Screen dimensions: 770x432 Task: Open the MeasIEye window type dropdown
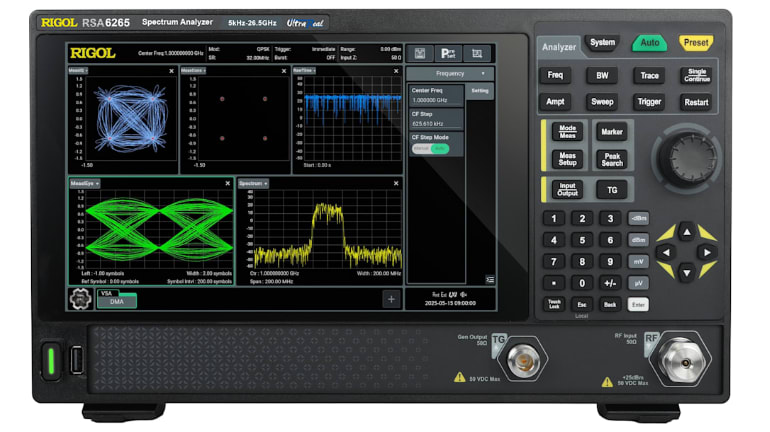tap(85, 183)
